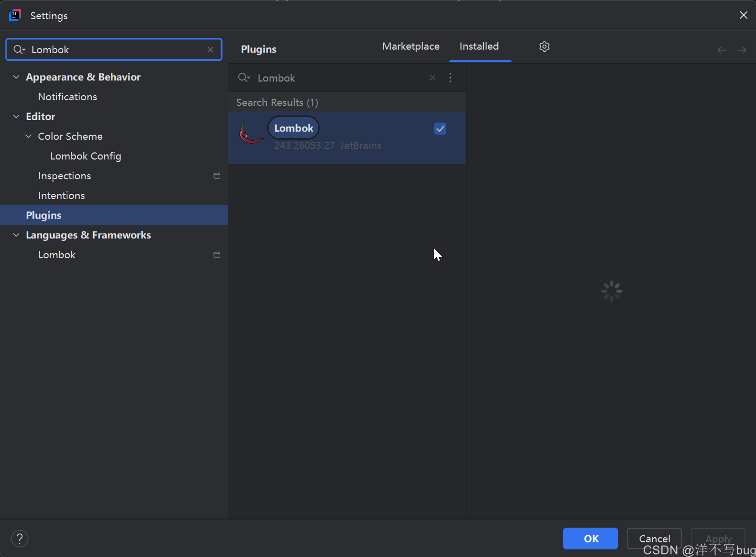Click the Search Results (1) header
This screenshot has height=557, width=756.
point(277,102)
